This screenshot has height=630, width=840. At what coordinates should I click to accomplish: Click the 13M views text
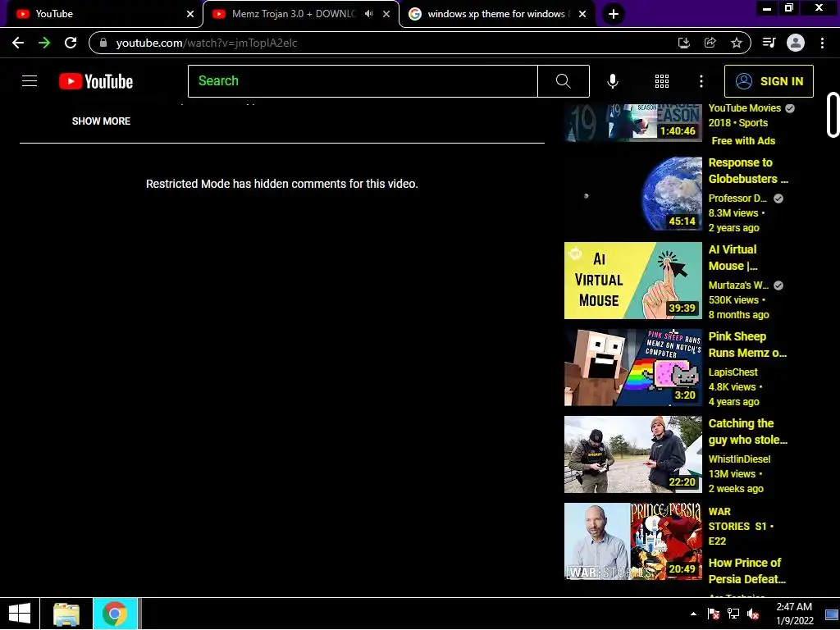coord(732,474)
